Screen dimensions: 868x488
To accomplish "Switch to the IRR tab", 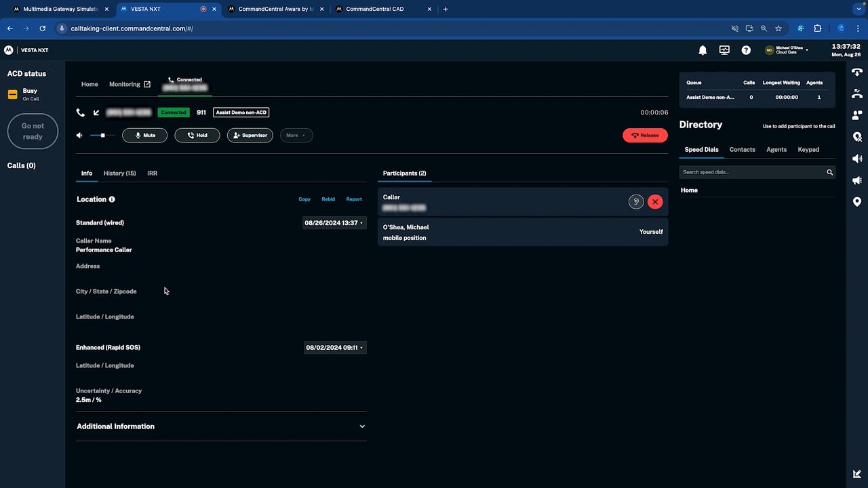I will (152, 174).
